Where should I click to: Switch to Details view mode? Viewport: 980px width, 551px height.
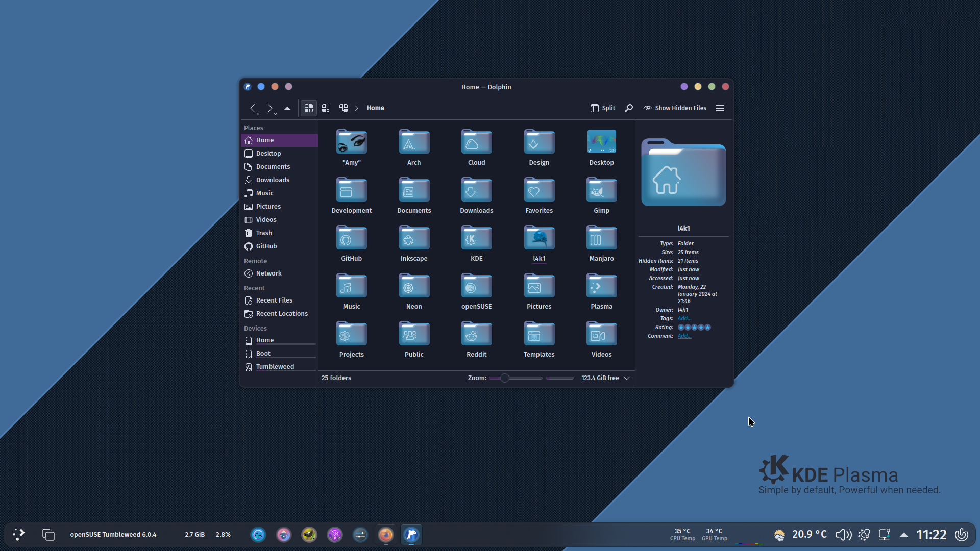[344, 108]
